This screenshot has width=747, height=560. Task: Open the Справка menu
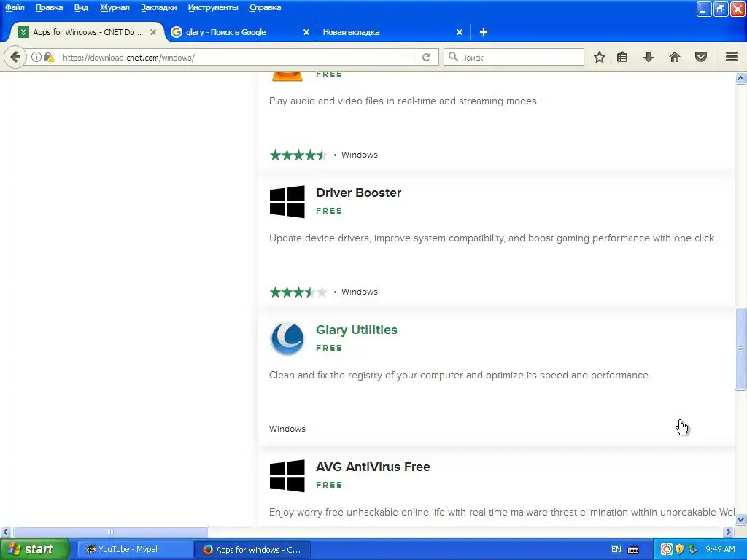point(266,7)
